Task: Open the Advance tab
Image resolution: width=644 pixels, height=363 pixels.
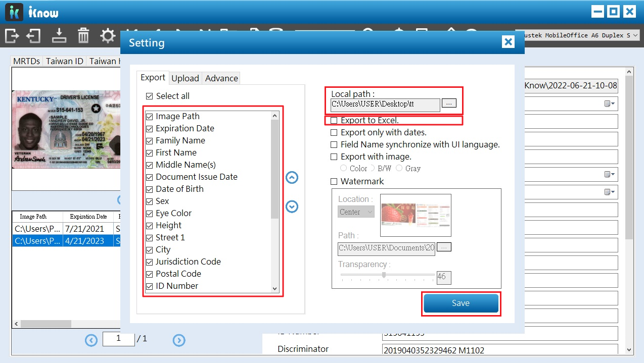Action: [221, 78]
